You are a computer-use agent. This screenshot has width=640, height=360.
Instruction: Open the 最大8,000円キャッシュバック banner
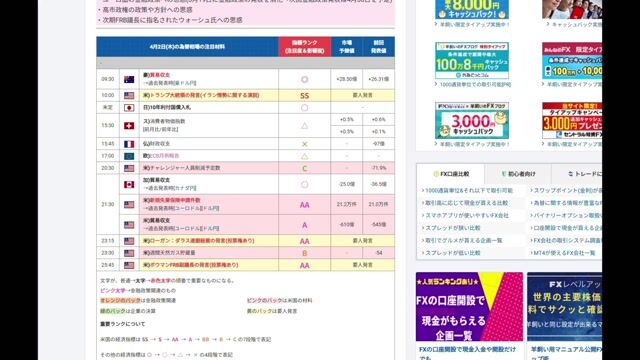coord(472,9)
